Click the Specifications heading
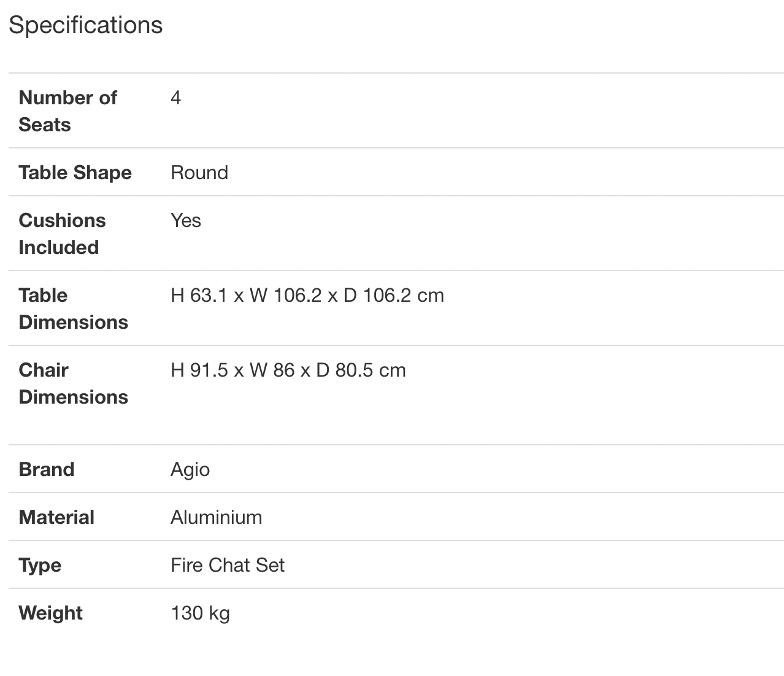 (85, 25)
